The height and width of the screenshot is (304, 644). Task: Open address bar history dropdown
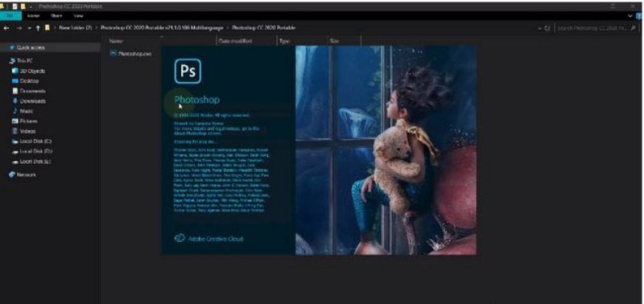[539, 28]
